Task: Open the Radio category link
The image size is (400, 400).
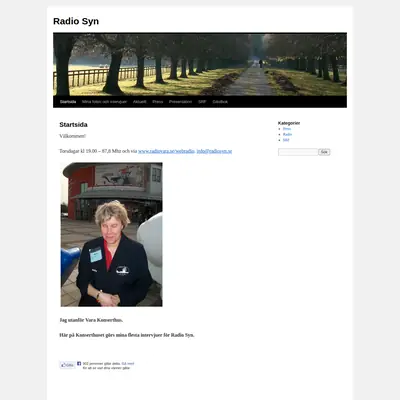Action: [x=287, y=134]
